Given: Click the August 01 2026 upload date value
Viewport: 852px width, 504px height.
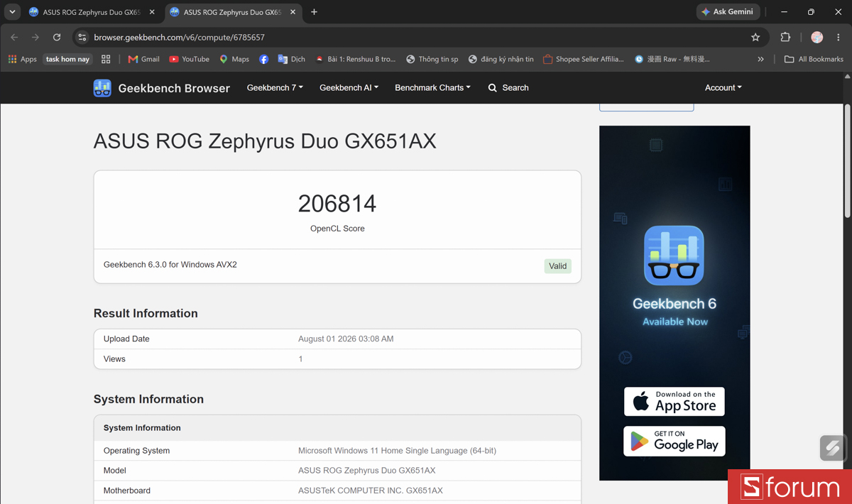Looking at the screenshot, I should click(x=346, y=339).
